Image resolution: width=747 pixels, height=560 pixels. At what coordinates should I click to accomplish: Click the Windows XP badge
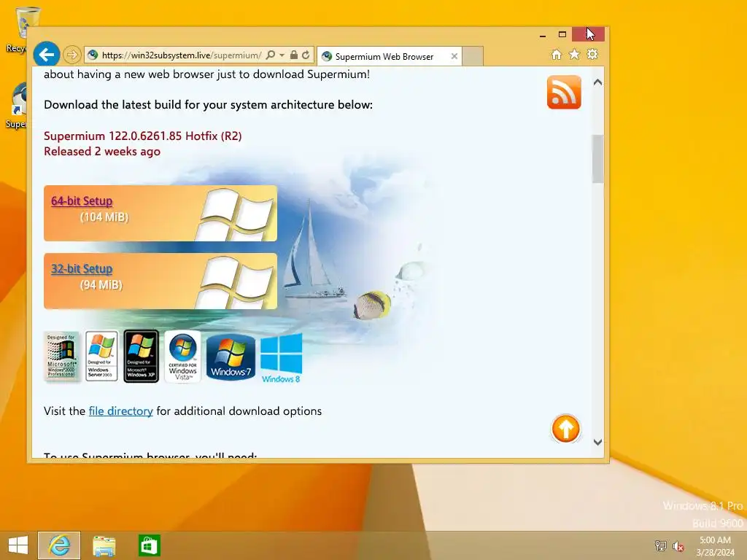coord(141,356)
